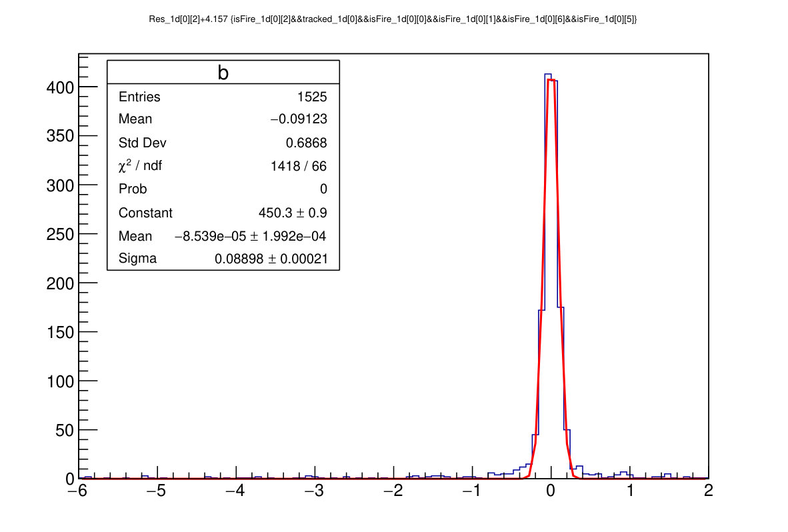Click the y-axis label 50

[x=65, y=431]
